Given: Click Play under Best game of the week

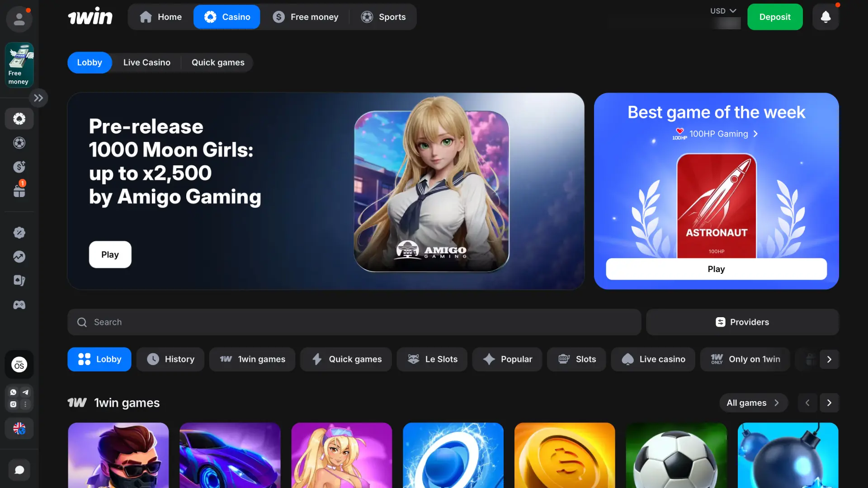Looking at the screenshot, I should (716, 269).
